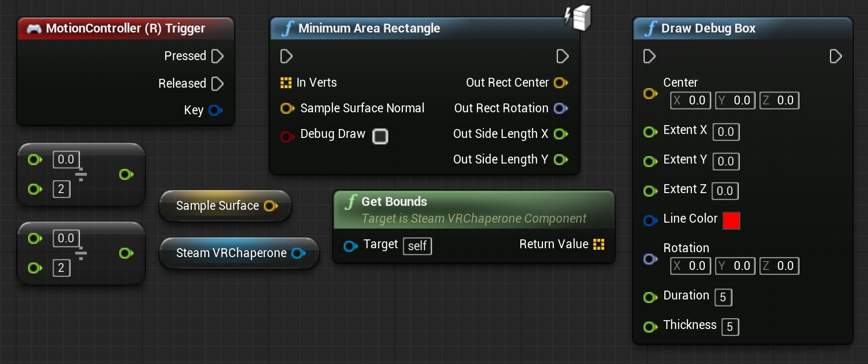Click the Key output pin on Trigger node
This screenshot has width=868, height=364.
click(x=215, y=110)
